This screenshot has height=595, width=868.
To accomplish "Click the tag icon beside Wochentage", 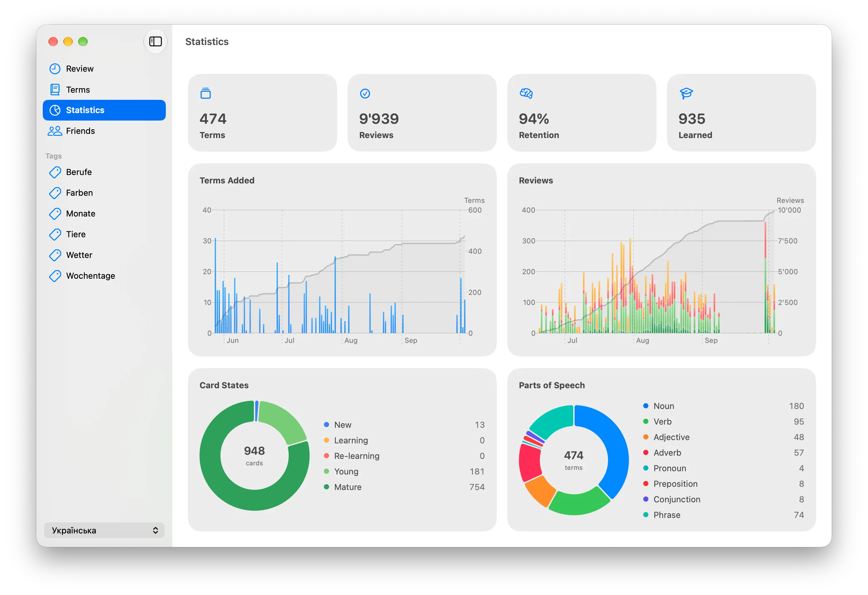I will [x=55, y=276].
